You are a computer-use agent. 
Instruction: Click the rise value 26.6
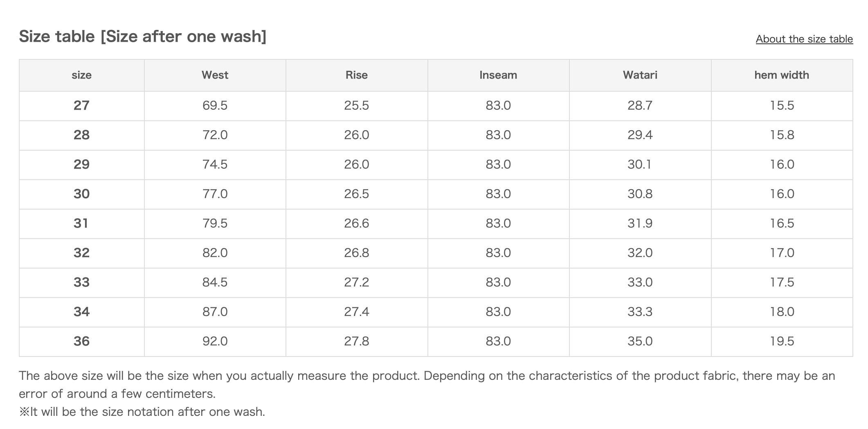tap(356, 224)
